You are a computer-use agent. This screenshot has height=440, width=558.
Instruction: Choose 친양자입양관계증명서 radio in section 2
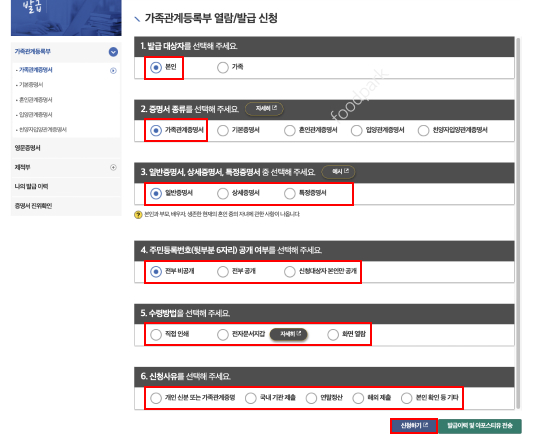423,131
